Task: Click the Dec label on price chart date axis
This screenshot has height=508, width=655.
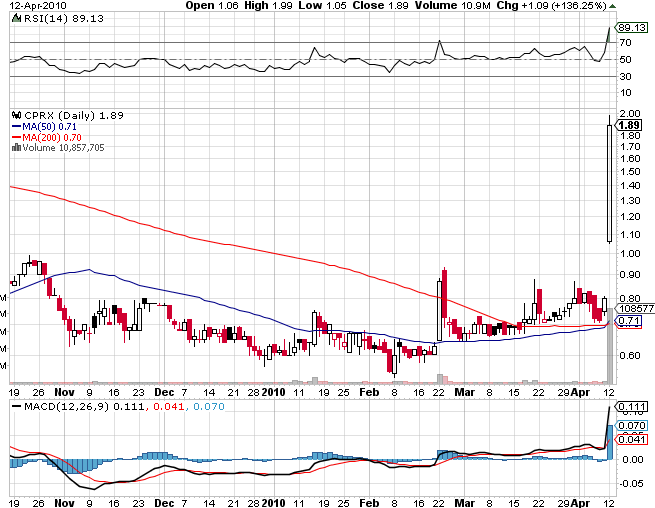Action: tap(164, 392)
